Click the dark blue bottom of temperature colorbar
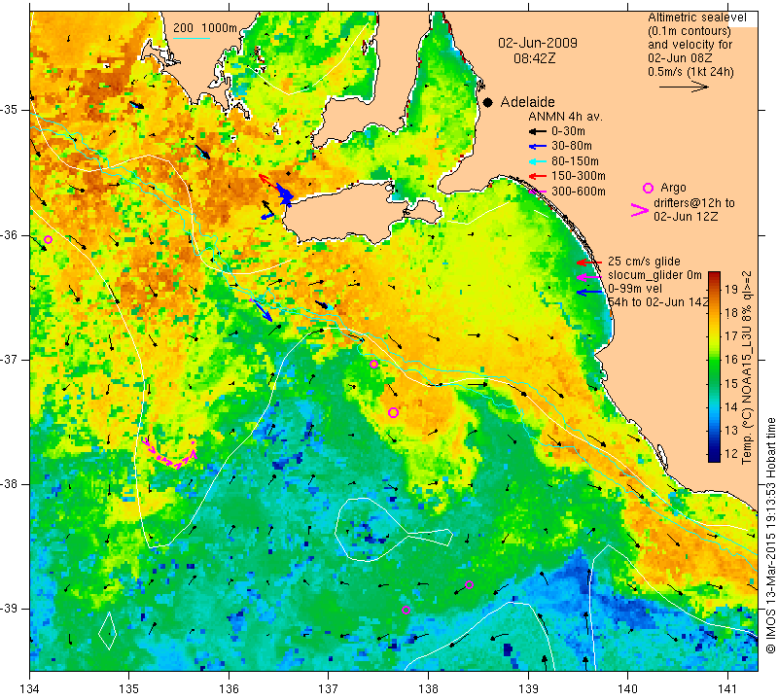This screenshot has height=700, width=778. click(x=714, y=457)
